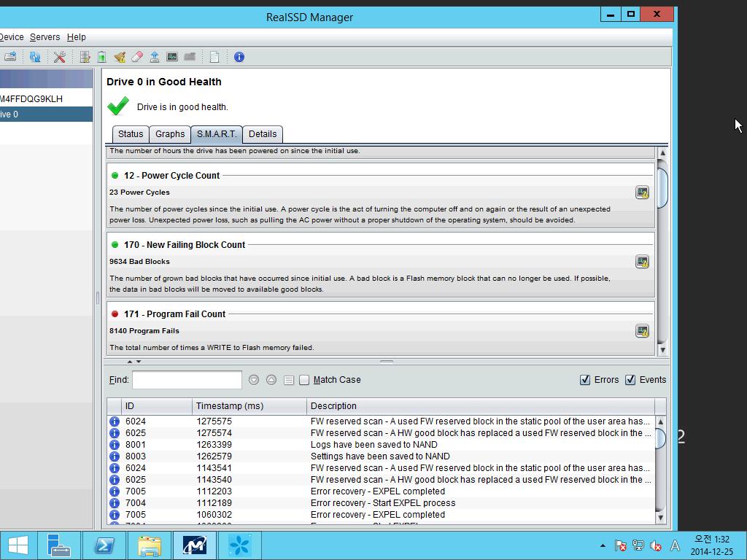The width and height of the screenshot is (747, 560).
Task: Click graph icon for New Failing Block Count
Action: click(x=642, y=262)
